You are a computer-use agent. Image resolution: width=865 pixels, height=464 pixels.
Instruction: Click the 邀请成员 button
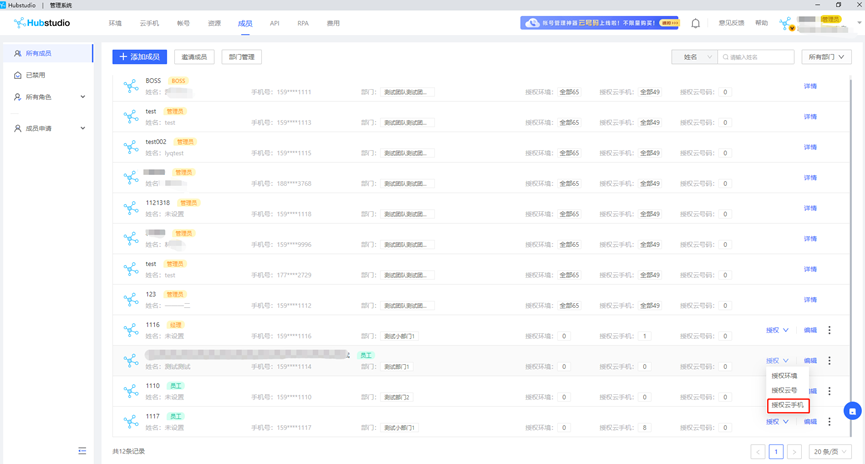(194, 57)
